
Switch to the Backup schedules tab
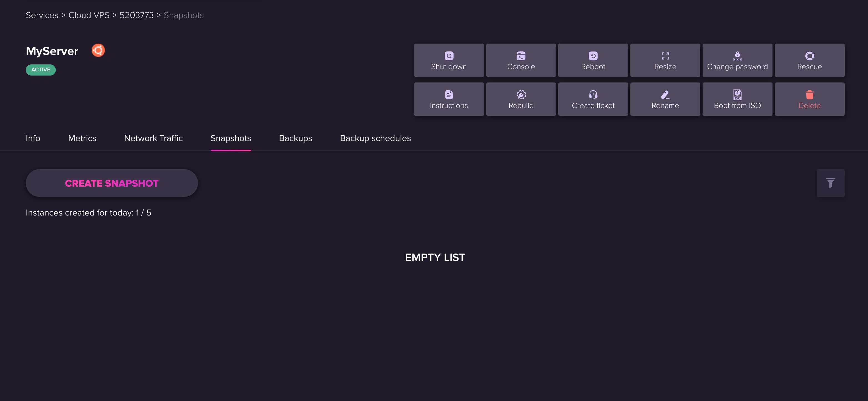[x=375, y=139]
